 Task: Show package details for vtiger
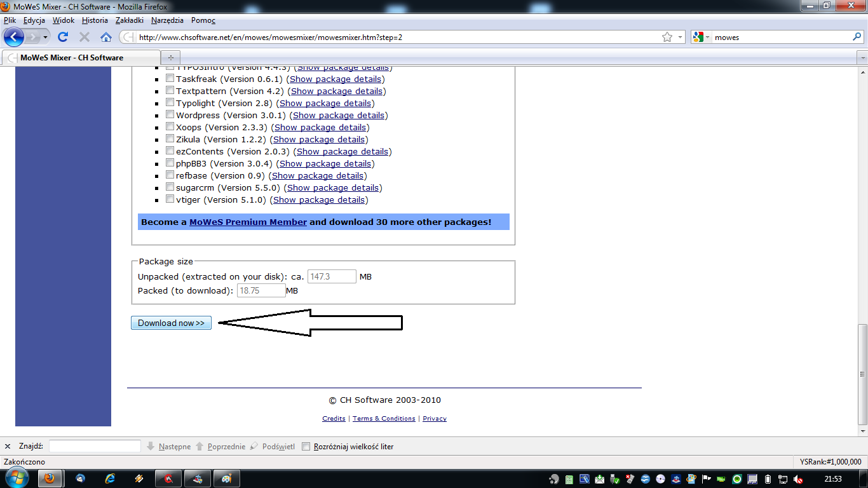tap(319, 200)
